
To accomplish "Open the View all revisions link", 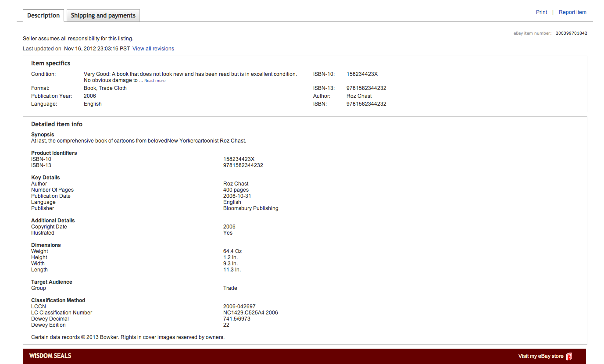I will [153, 49].
